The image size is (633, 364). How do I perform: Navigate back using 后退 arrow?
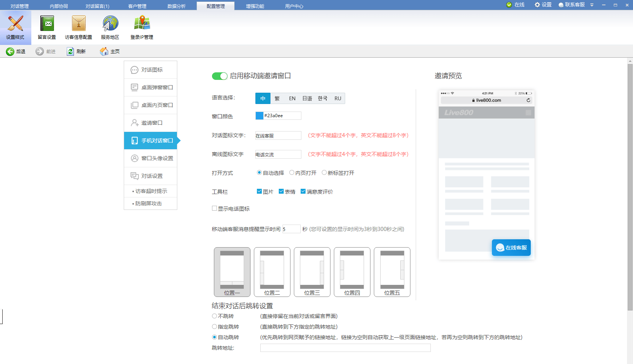click(16, 51)
